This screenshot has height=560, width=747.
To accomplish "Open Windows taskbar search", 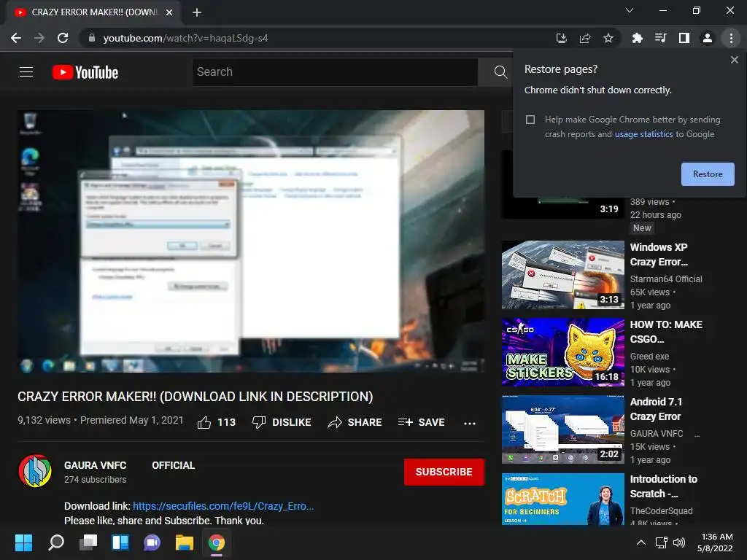I will point(56,542).
